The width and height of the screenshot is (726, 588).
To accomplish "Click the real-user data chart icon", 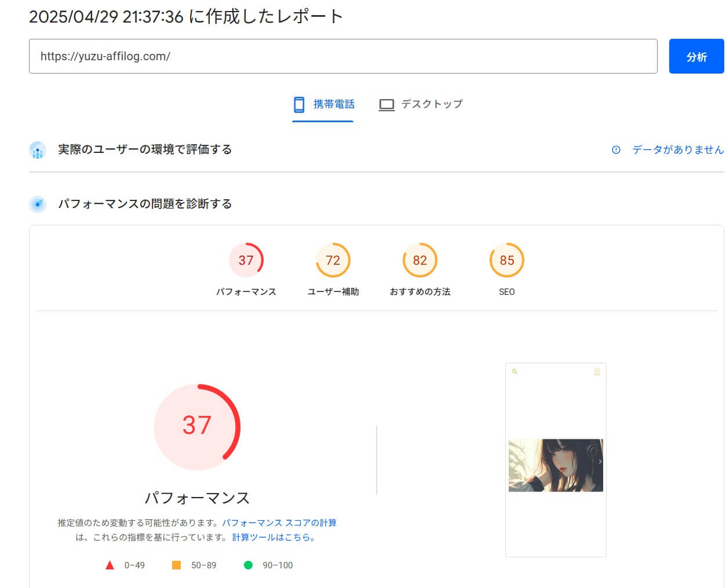I will [38, 150].
